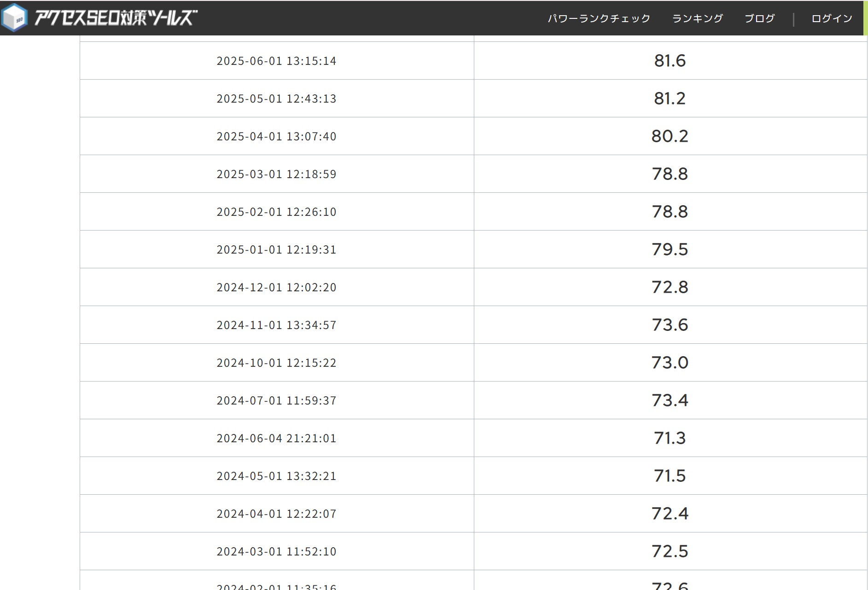The image size is (868, 590).
Task: Select the 2024-10-01 12:15:22 date cell
Action: tap(276, 363)
